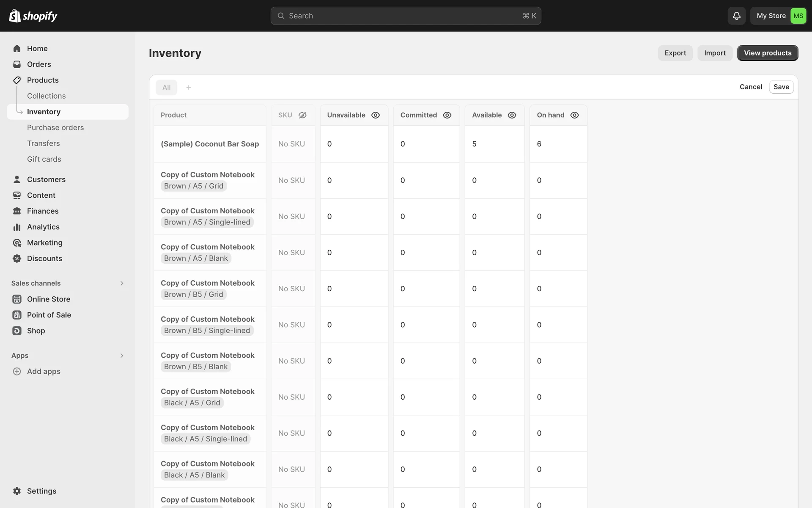
Task: Toggle Committed column visibility eye
Action: coord(447,115)
